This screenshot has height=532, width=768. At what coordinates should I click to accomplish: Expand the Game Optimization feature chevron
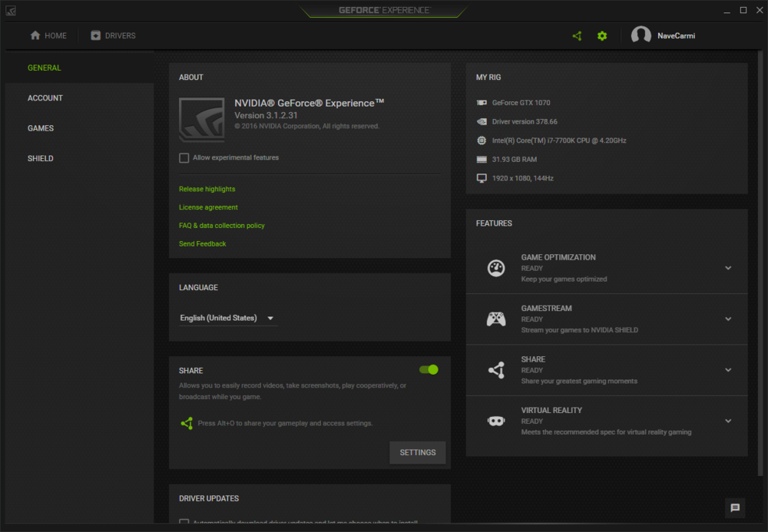[x=728, y=268]
